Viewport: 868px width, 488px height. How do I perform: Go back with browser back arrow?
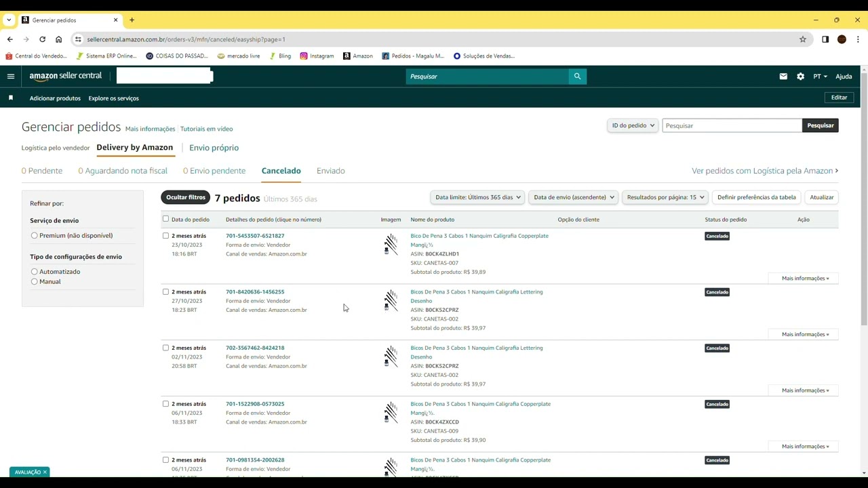[x=10, y=39]
